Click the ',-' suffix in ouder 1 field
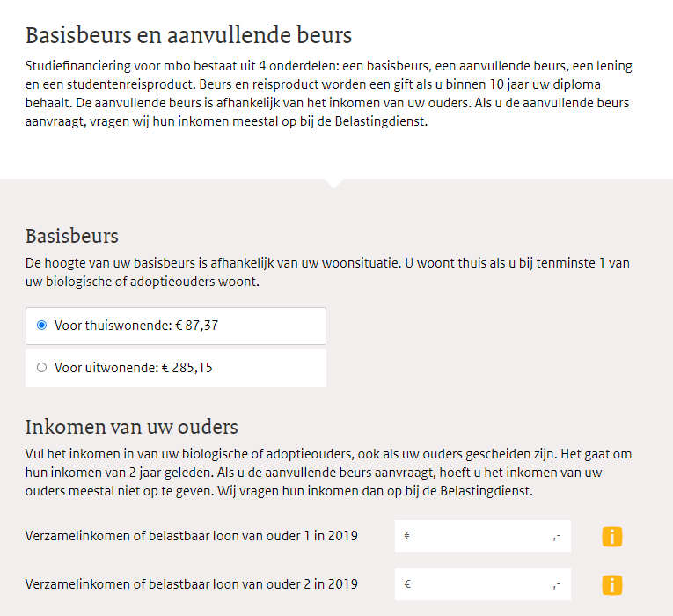Image resolution: width=673 pixels, height=616 pixels. 557,536
